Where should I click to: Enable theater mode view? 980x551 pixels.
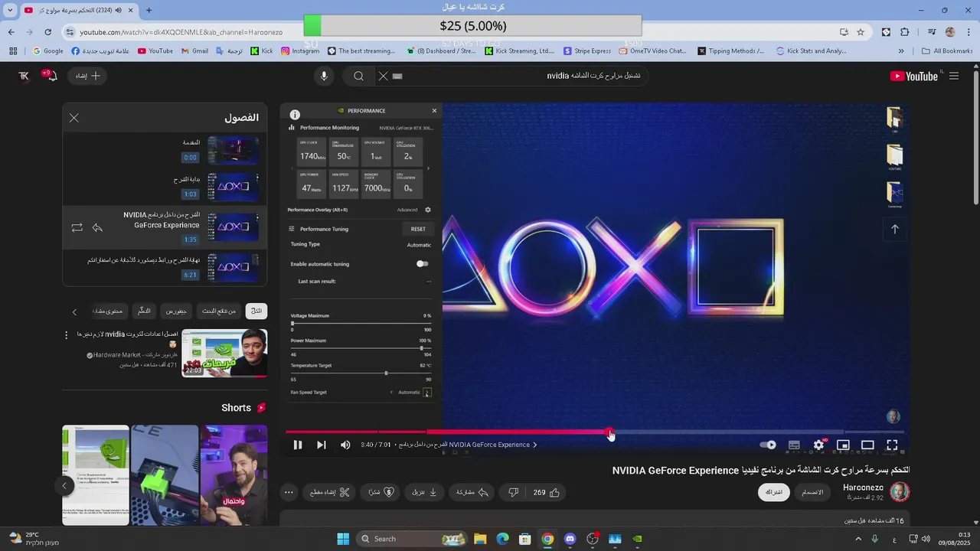(x=867, y=445)
